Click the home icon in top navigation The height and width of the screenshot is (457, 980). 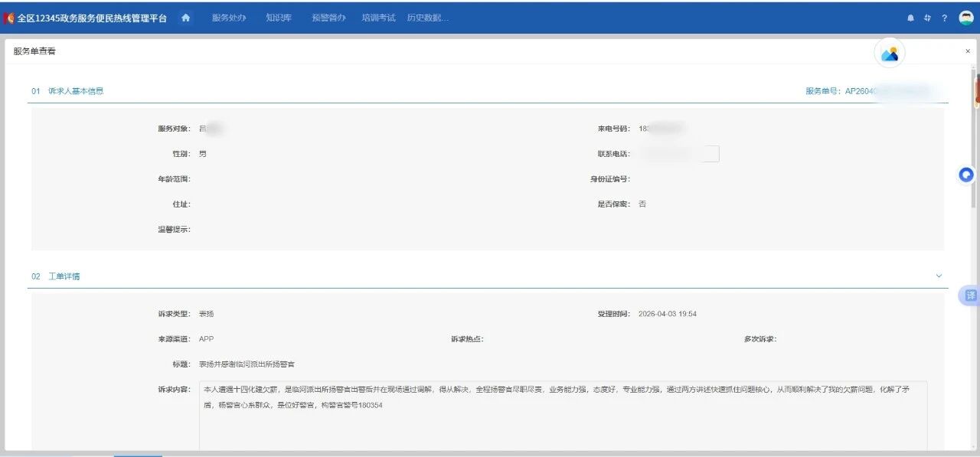click(x=185, y=18)
